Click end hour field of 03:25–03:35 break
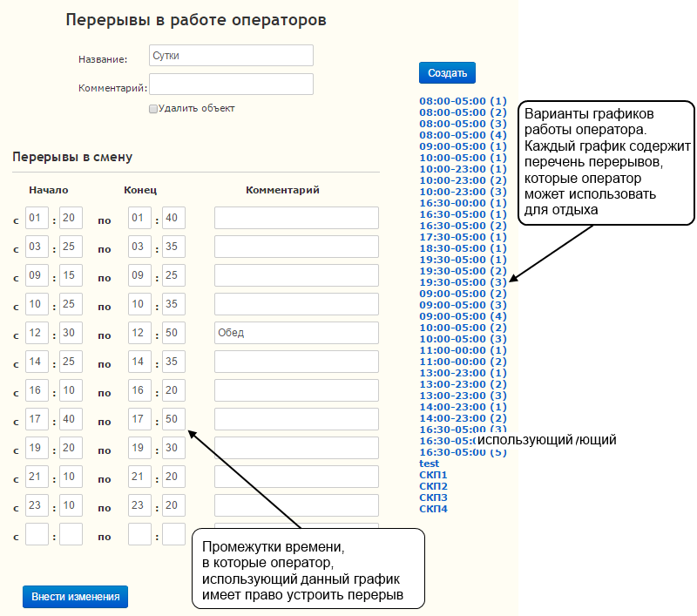Screen dimensions: 697x616 click(x=139, y=247)
